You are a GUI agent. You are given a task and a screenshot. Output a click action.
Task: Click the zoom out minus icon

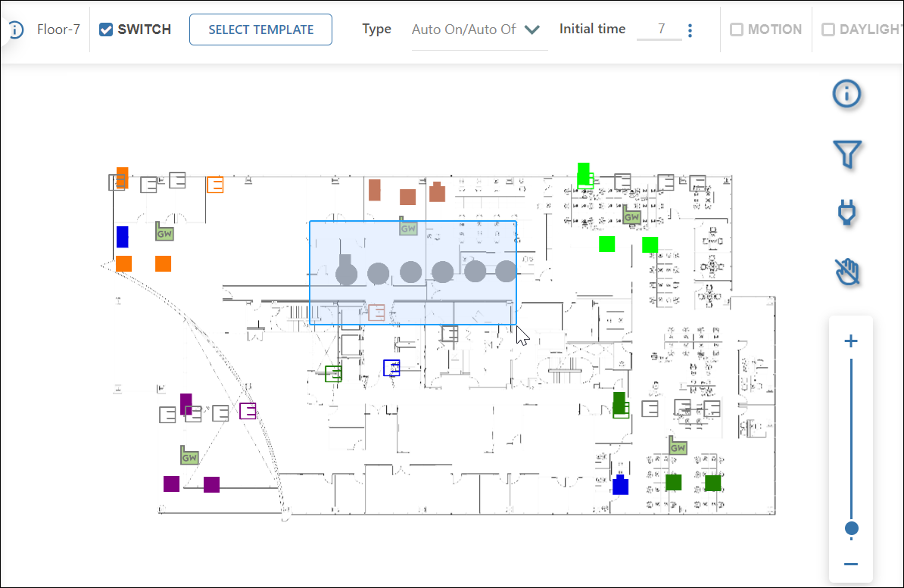click(851, 565)
